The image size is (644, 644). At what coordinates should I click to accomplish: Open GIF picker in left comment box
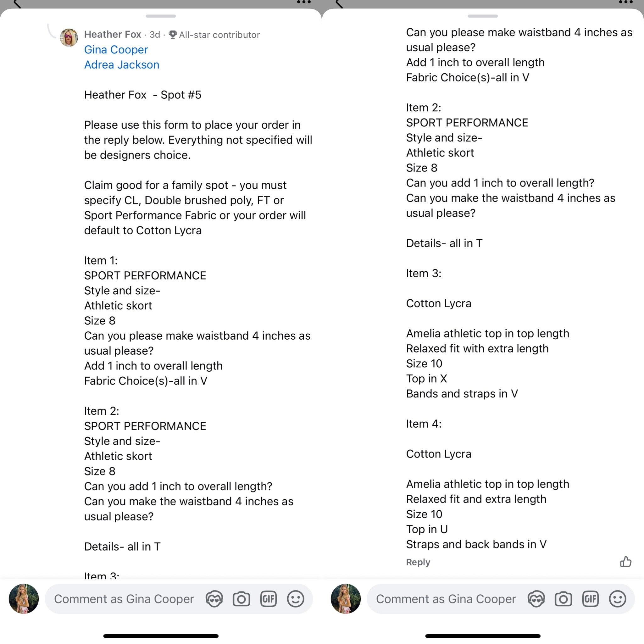pos(268,599)
